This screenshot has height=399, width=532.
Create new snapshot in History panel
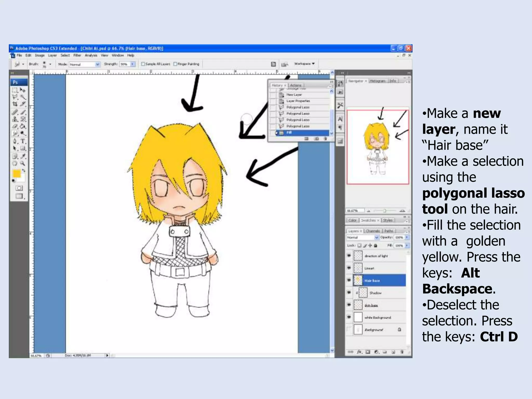(316, 139)
